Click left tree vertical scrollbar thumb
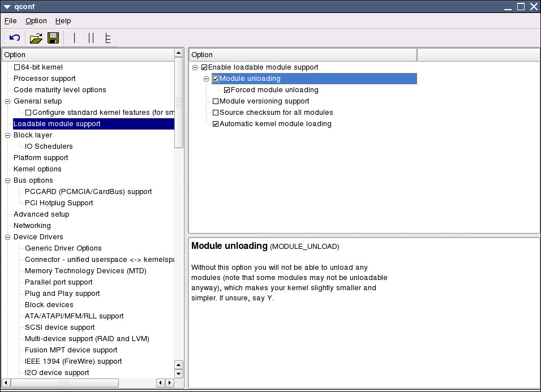 point(178,103)
